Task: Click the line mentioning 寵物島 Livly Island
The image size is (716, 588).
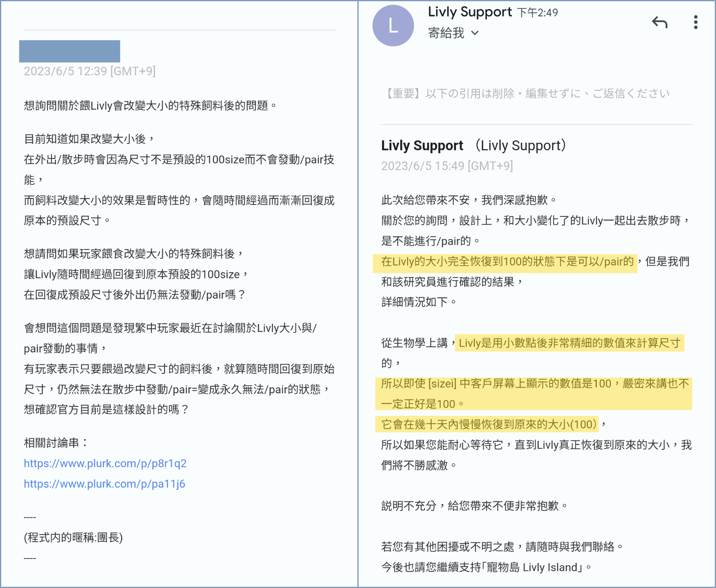Action: click(x=486, y=567)
